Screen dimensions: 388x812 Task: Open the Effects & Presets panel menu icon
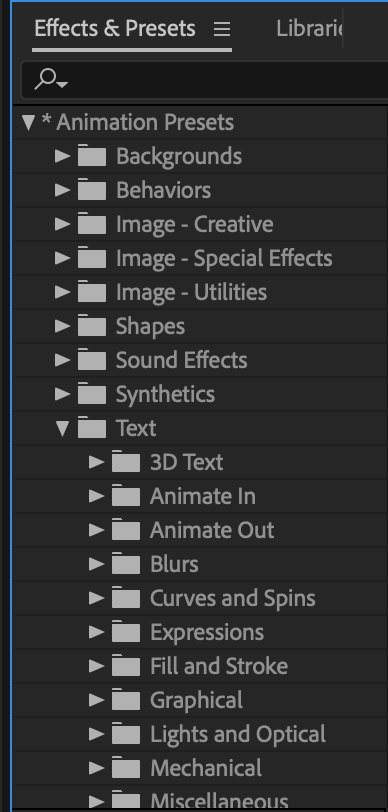[222, 30]
